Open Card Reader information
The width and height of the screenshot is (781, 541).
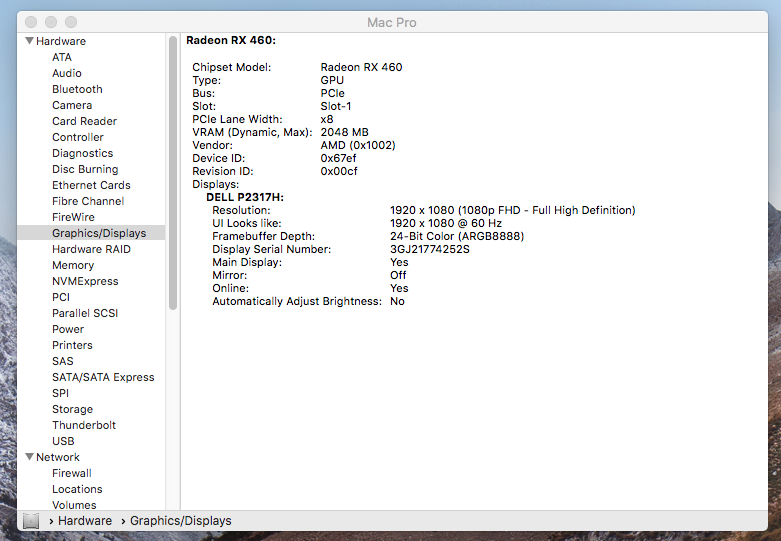[85, 121]
